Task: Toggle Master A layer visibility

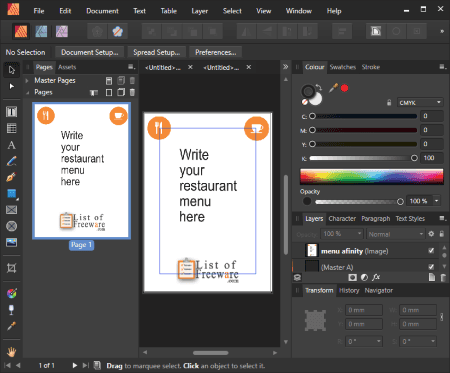Action: click(x=431, y=267)
